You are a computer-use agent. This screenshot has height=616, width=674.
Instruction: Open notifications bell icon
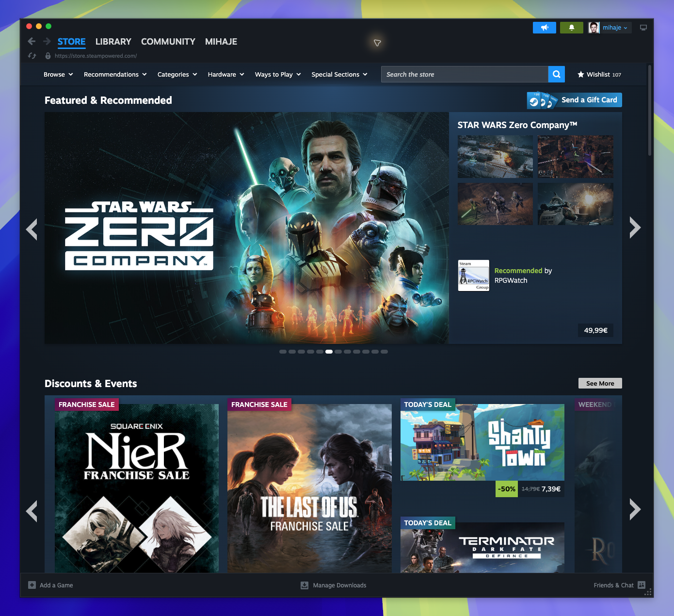pos(572,28)
